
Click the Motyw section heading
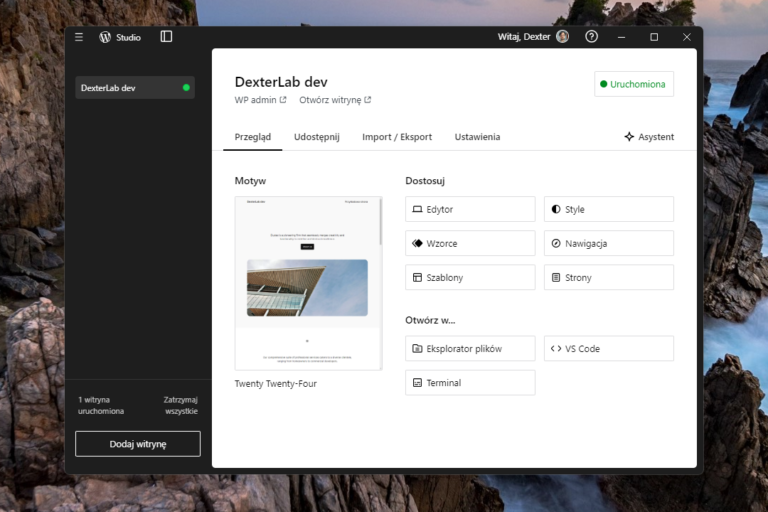pyautogui.click(x=250, y=181)
